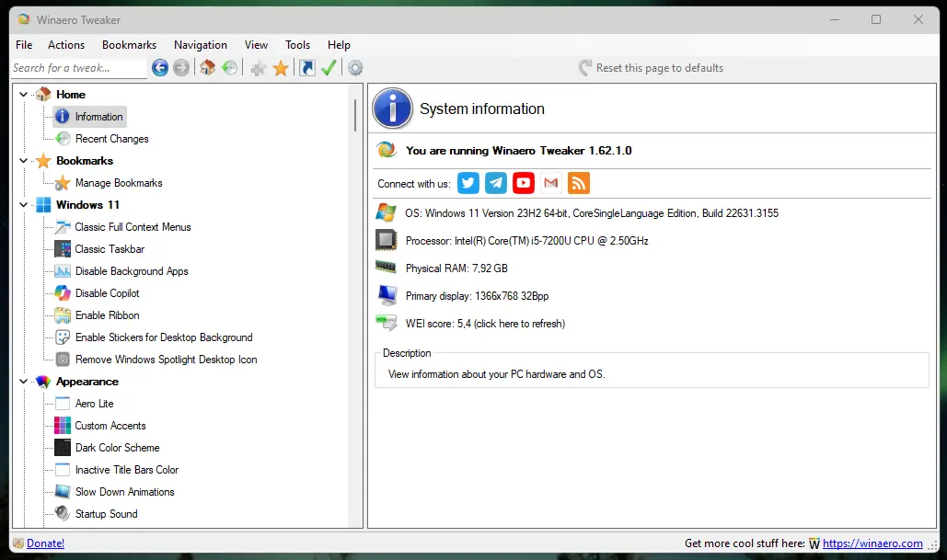Open settings gear toolbar icon

(356, 68)
